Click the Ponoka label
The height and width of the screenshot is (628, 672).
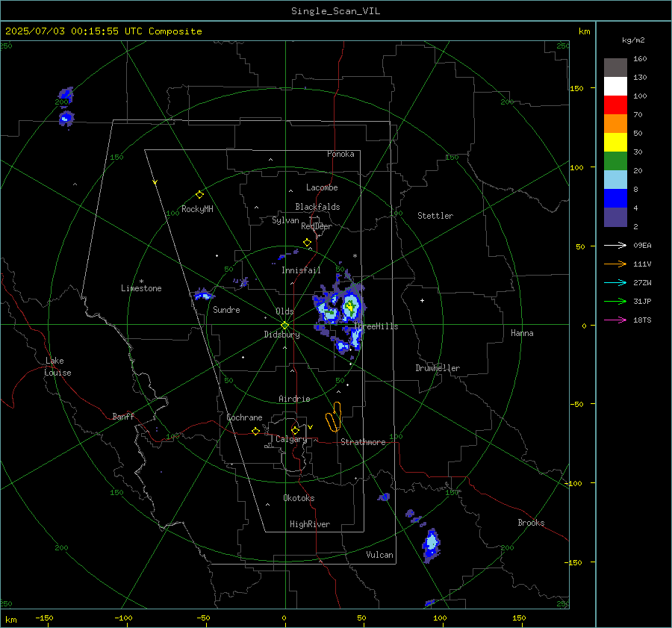coord(340,154)
